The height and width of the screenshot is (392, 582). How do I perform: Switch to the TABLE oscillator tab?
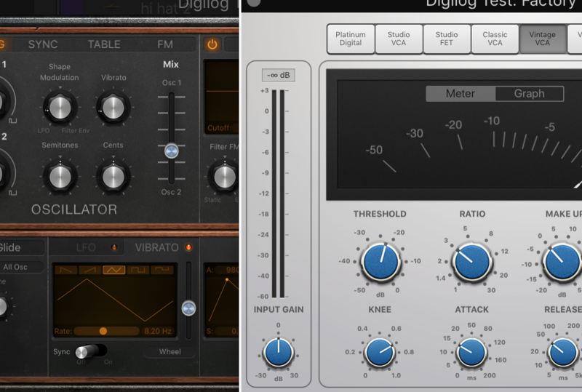coord(104,44)
